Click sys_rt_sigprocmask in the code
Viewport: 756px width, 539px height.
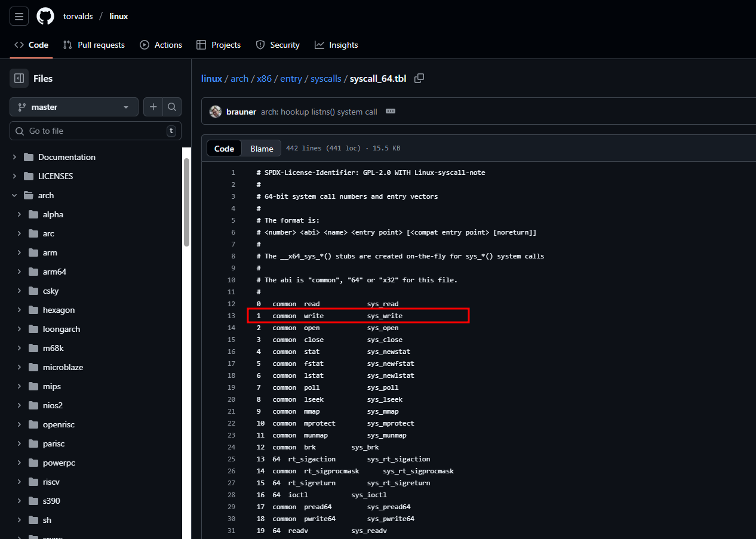pyautogui.click(x=418, y=471)
